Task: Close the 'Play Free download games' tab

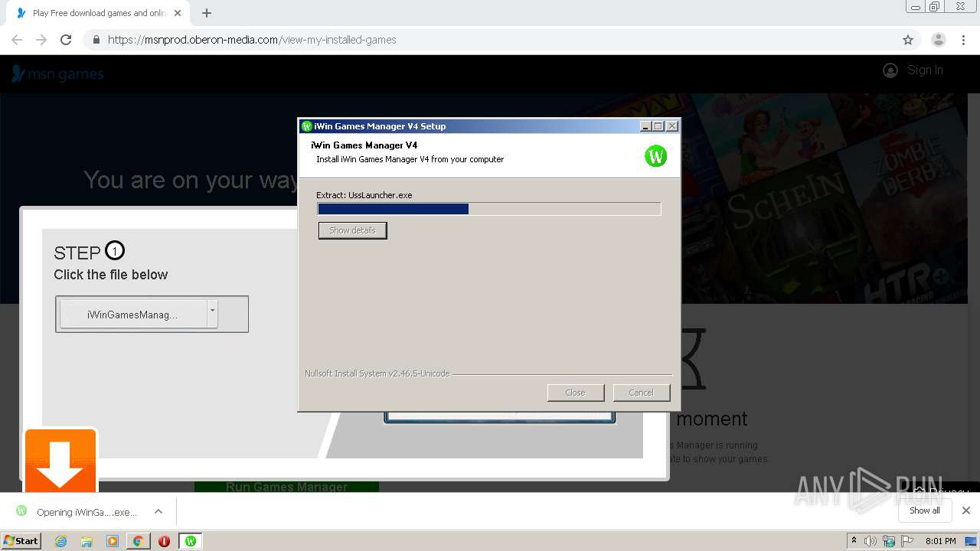Action: click(x=177, y=13)
